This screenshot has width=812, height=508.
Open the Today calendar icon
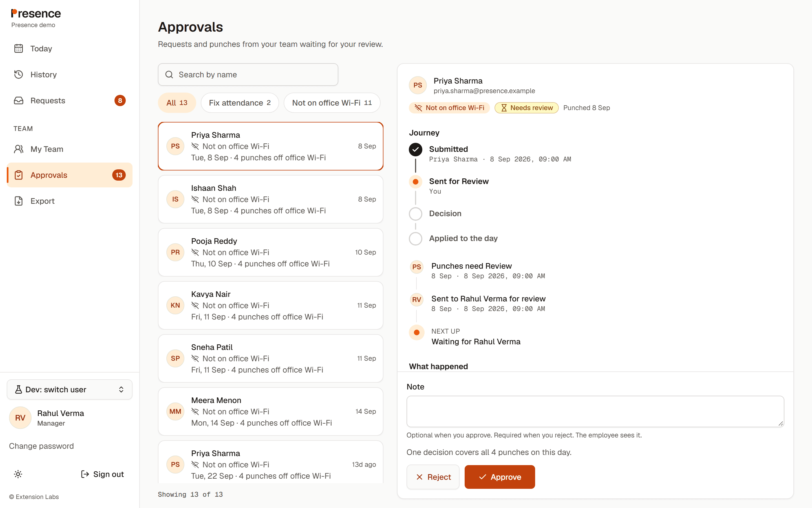(18, 48)
